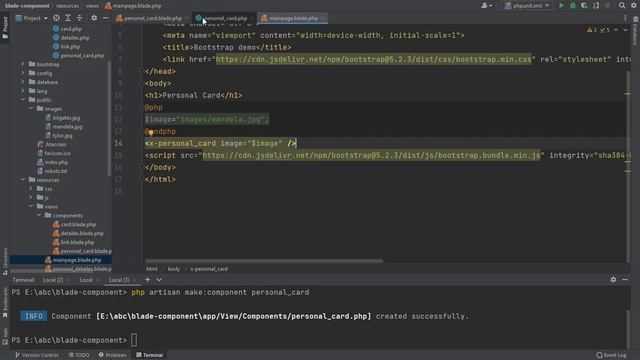Collapse the public folder
Screen dimensions: 640x360
point(23,100)
